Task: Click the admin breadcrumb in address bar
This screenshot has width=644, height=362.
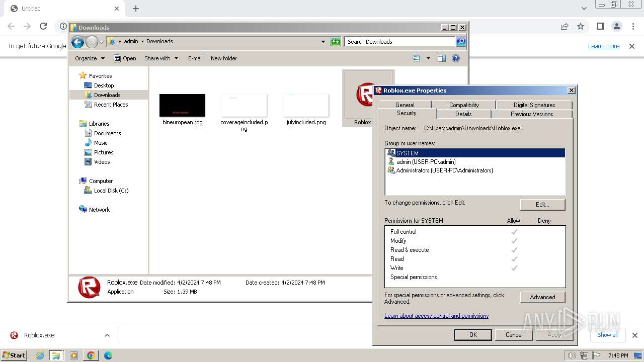Action: 131,41
